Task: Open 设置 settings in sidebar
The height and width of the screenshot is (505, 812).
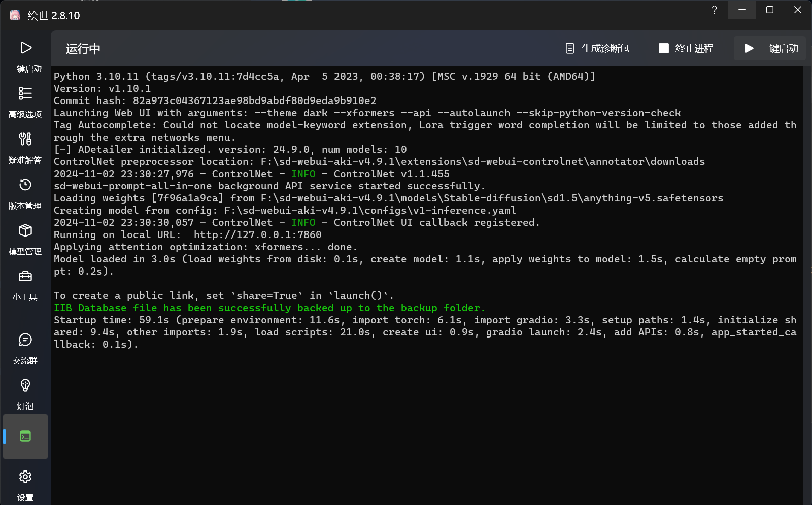Action: click(25, 486)
